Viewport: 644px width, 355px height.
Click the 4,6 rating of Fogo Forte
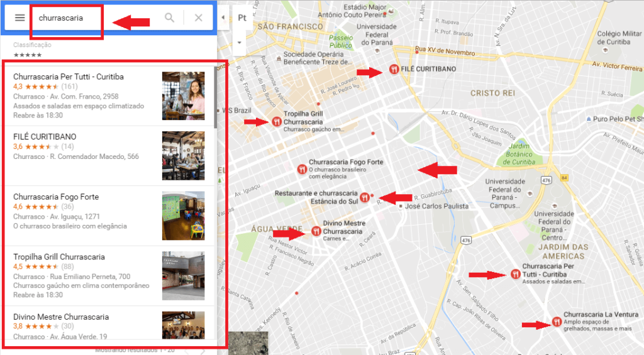[x=18, y=207]
